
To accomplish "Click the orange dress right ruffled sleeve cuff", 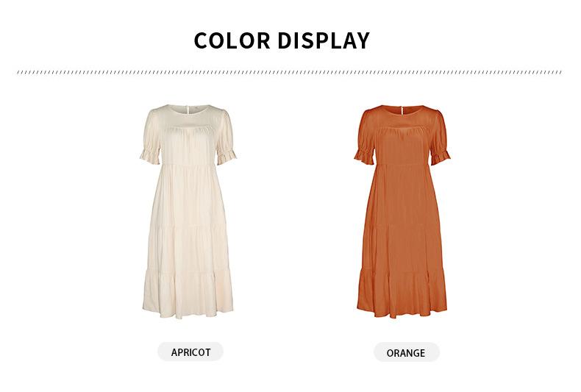I will click(x=441, y=156).
